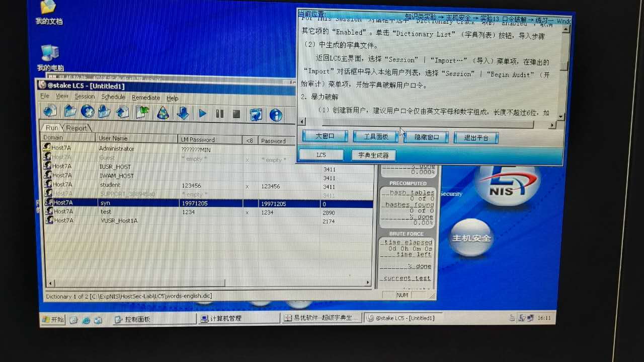This screenshot has width=644, height=362.
Task: Click the blue info about icon in LC5 toolbar
Action: (276, 115)
